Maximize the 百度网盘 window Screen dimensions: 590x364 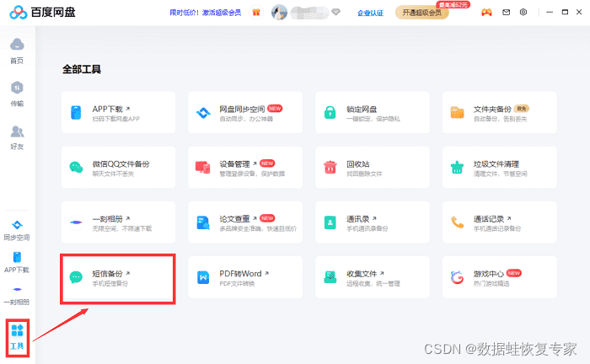(x=565, y=13)
